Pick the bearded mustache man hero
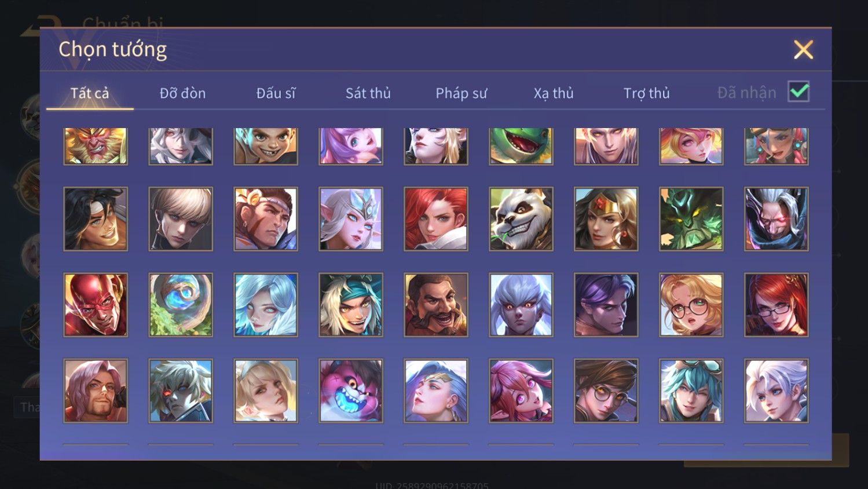868x489 pixels. 436,305
